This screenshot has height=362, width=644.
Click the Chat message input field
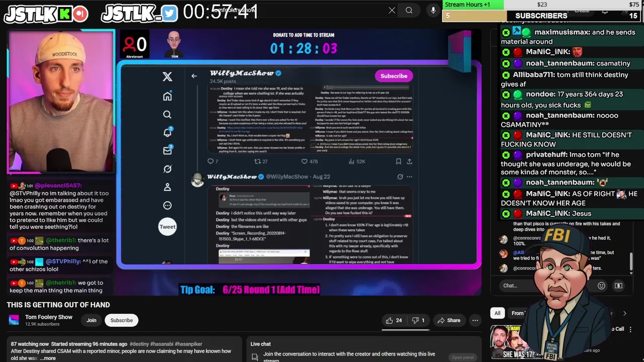click(x=546, y=286)
